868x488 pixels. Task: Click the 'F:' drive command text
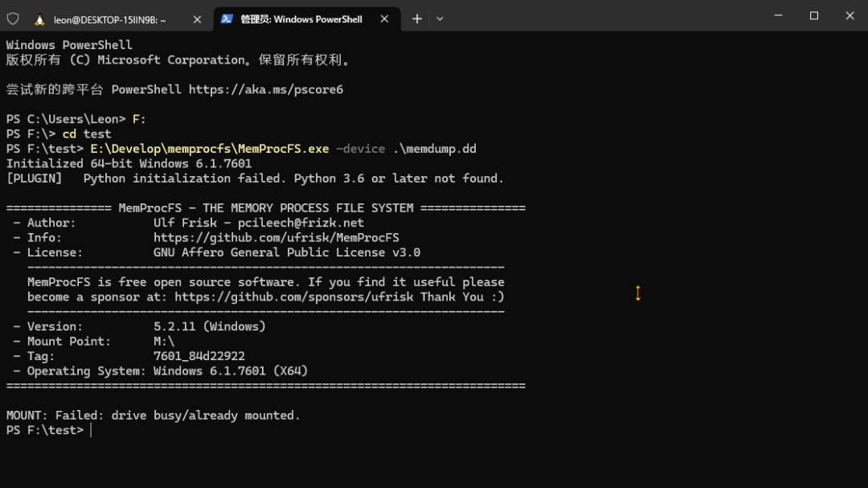pyautogui.click(x=139, y=119)
